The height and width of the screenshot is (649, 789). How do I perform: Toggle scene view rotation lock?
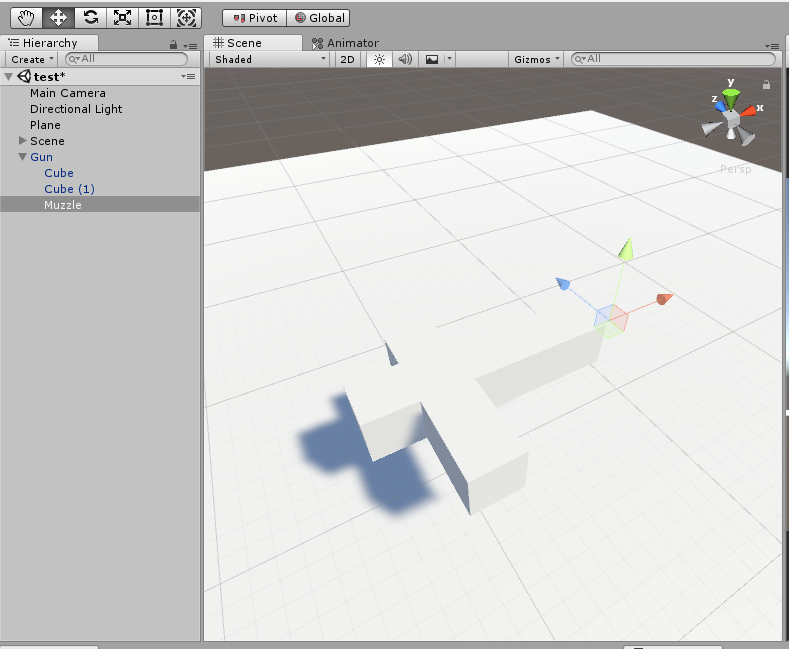pyautogui.click(x=766, y=85)
